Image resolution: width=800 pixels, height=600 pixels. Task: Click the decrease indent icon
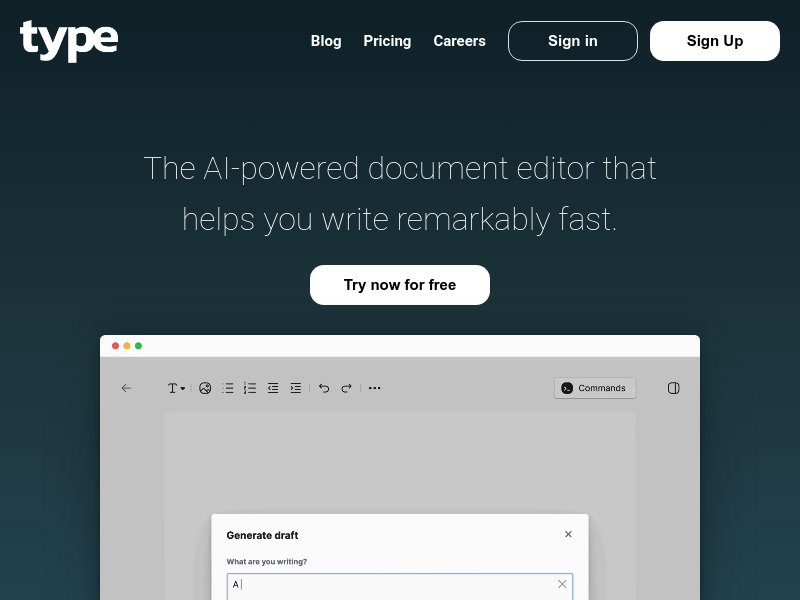(273, 388)
